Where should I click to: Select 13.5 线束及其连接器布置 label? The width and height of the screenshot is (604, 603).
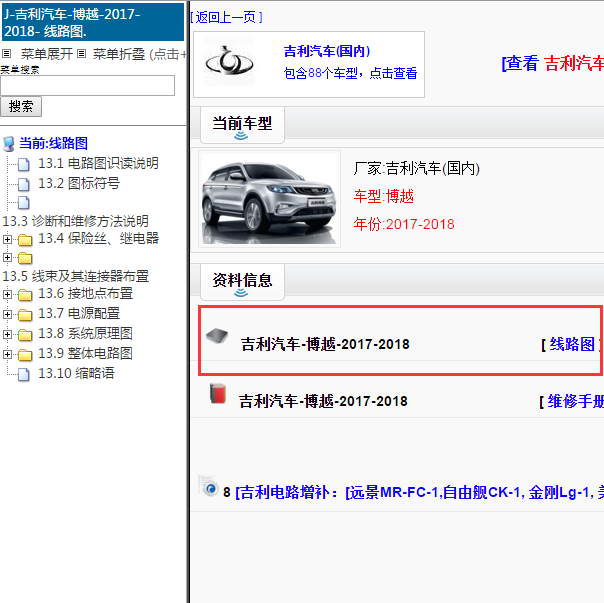76,276
